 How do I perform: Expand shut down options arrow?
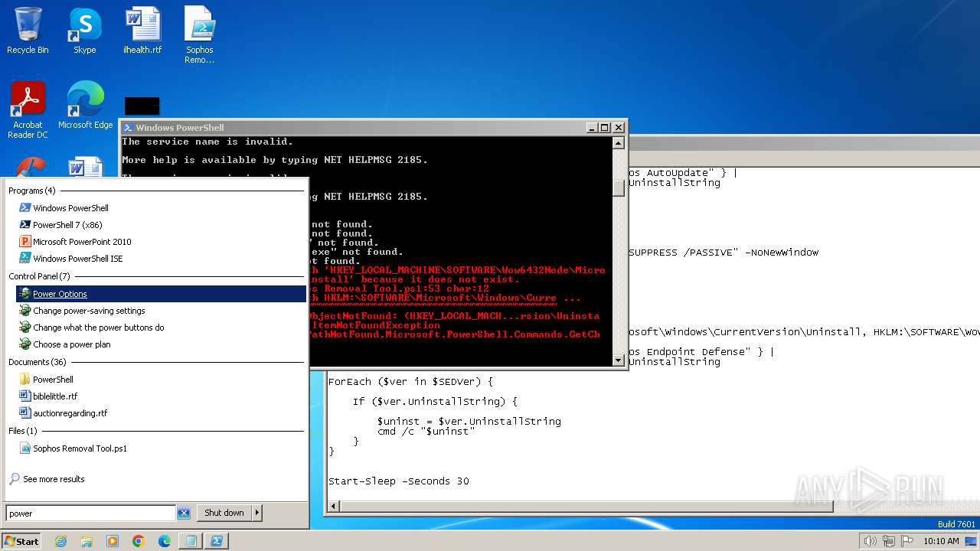(x=257, y=513)
